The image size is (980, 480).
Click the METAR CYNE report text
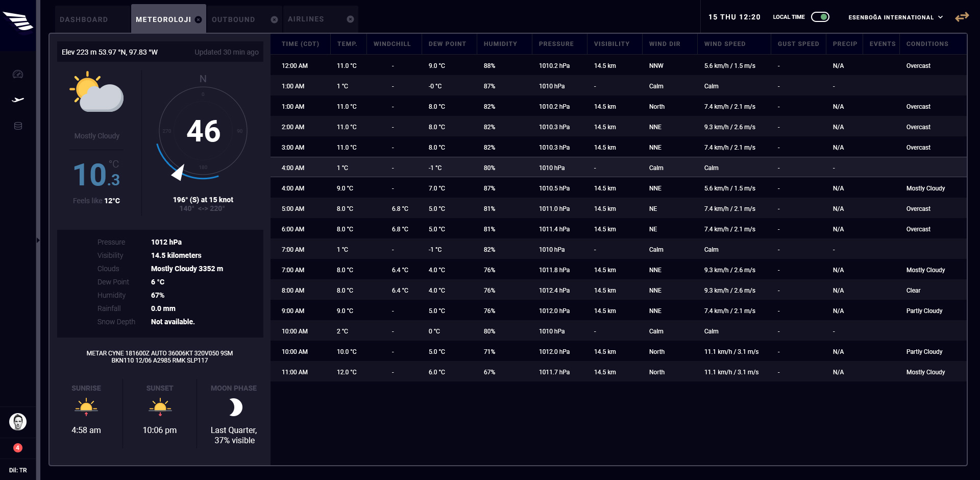(x=160, y=357)
